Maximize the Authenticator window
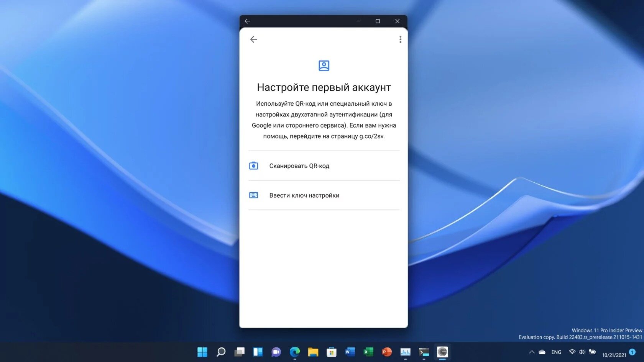The height and width of the screenshot is (362, 644). point(378,21)
